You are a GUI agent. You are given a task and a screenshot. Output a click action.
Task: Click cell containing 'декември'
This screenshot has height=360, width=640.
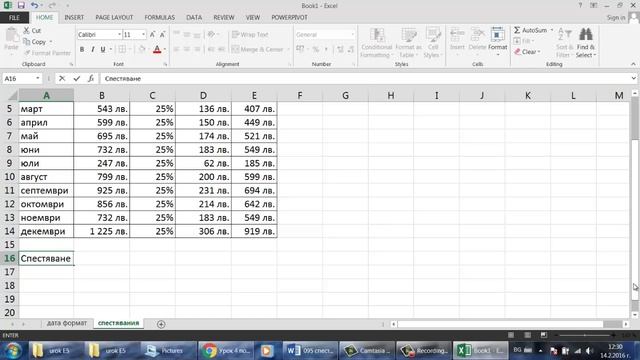pyautogui.click(x=46, y=231)
